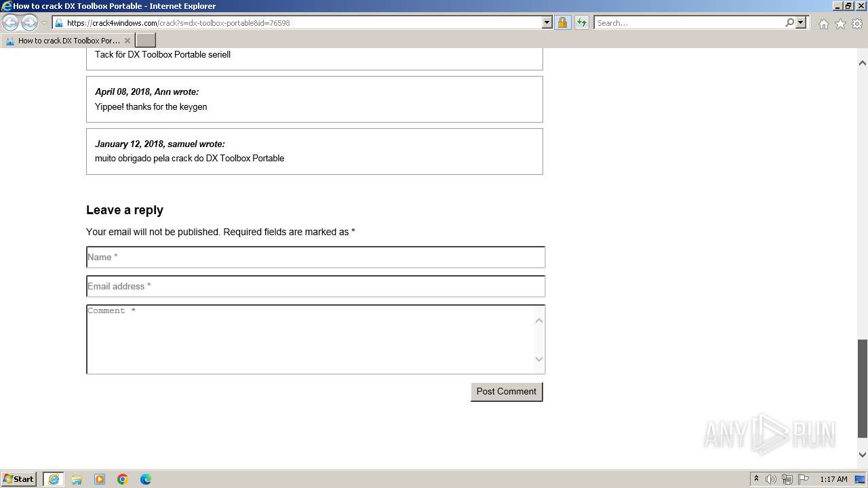The image size is (868, 488).
Task: Open the Tools gear icon
Action: pos(857,24)
